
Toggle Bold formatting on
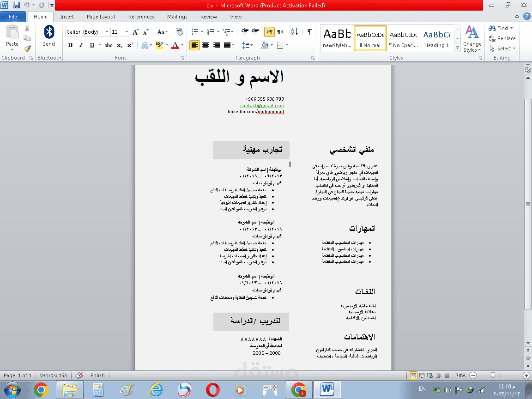point(70,45)
